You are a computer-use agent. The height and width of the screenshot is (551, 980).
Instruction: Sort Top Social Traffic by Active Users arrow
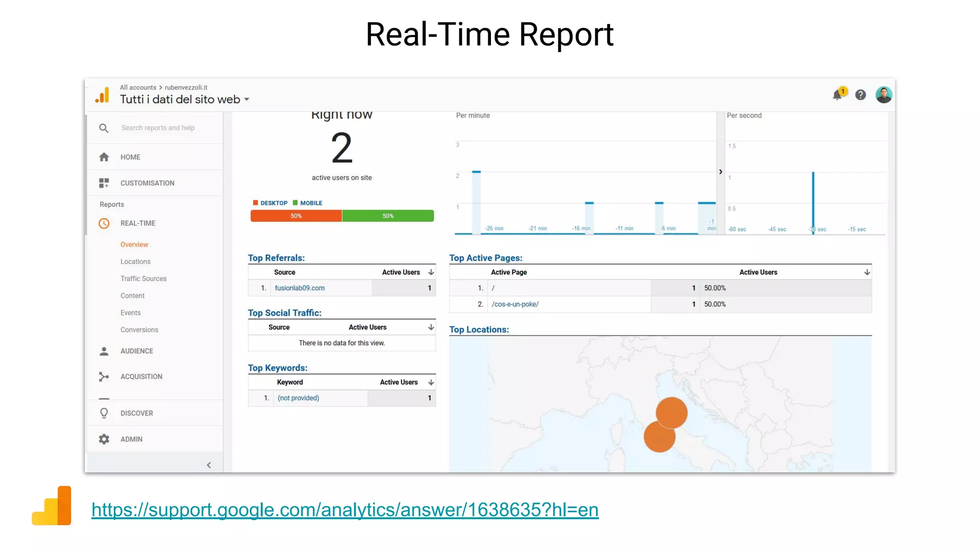(431, 327)
